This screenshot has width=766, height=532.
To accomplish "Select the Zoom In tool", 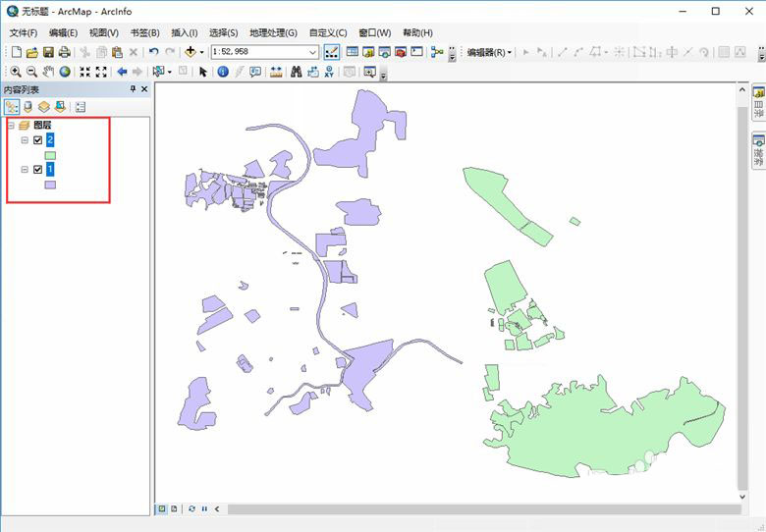I will tap(16, 72).
